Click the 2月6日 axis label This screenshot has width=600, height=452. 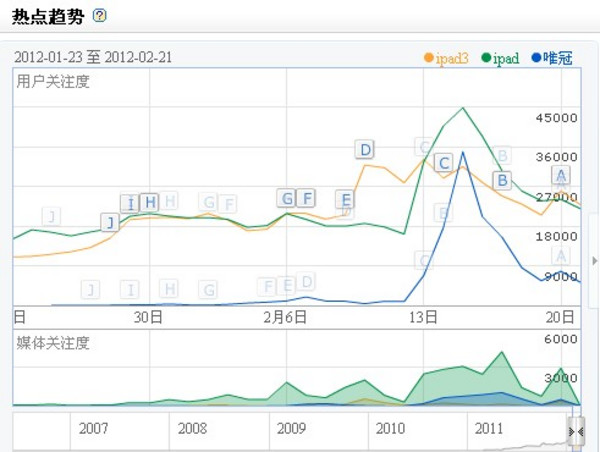pyautogui.click(x=285, y=317)
